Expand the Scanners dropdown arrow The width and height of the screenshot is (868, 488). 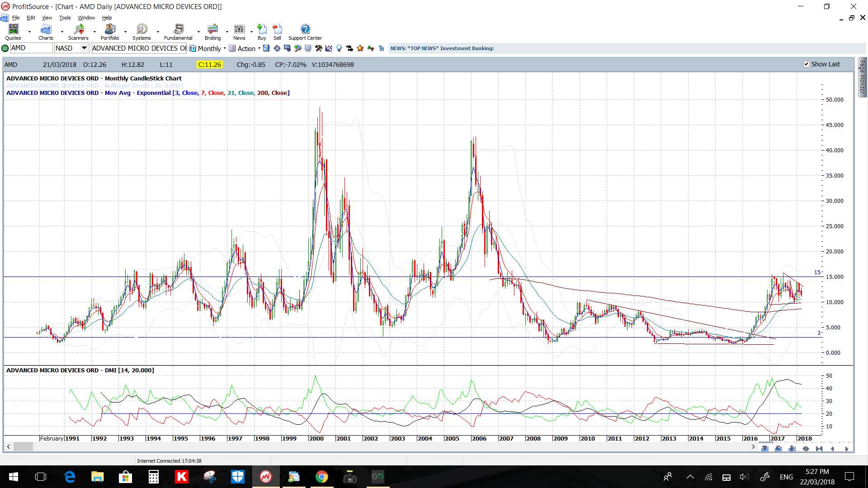coord(94,32)
